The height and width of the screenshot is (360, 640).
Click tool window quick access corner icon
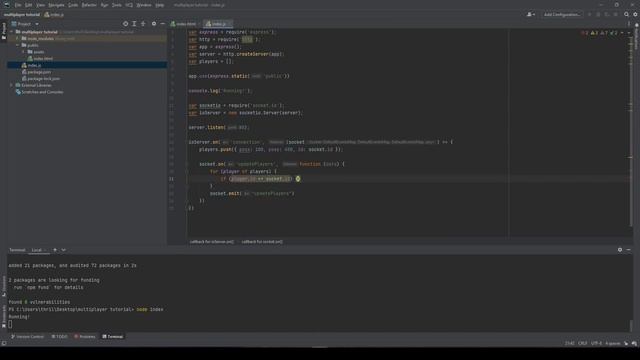click(4, 344)
